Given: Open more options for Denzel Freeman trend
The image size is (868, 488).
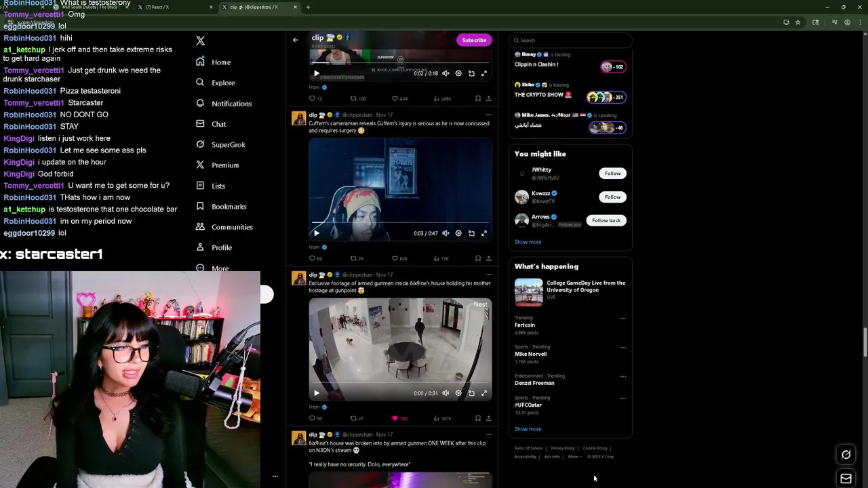Looking at the screenshot, I should [x=623, y=376].
